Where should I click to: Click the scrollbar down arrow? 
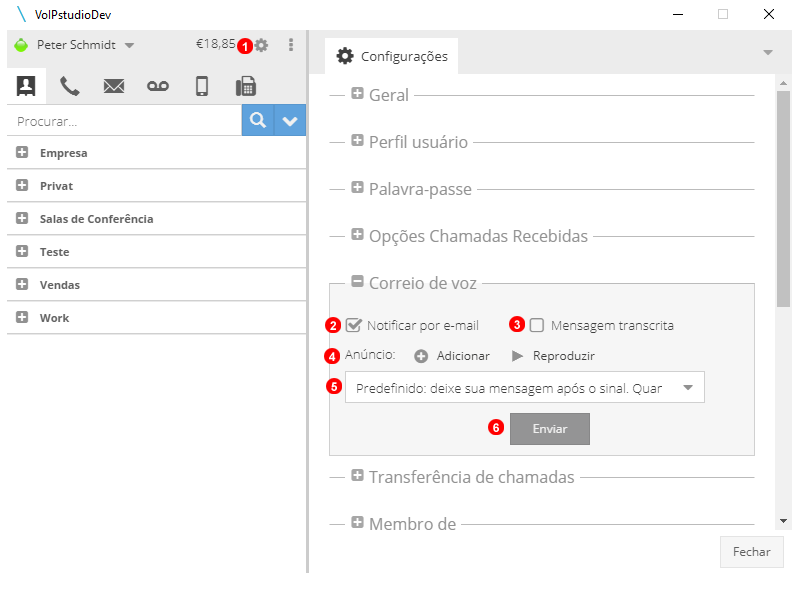(783, 521)
